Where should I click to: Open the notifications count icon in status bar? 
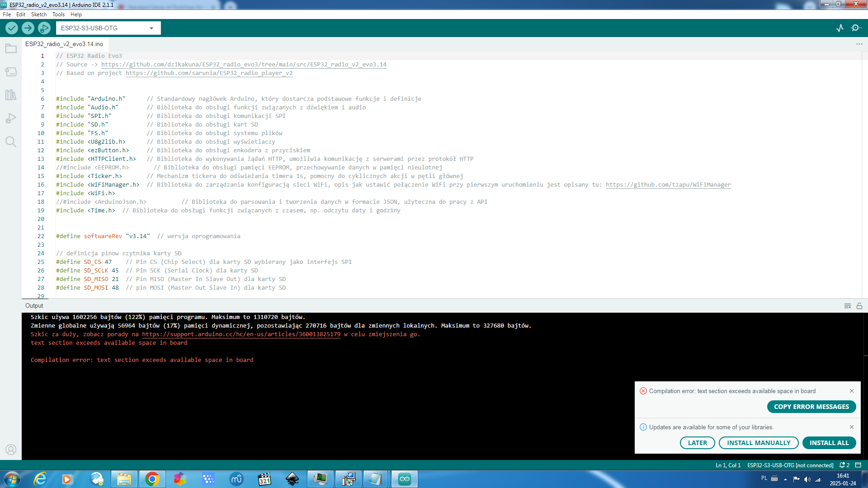844,465
